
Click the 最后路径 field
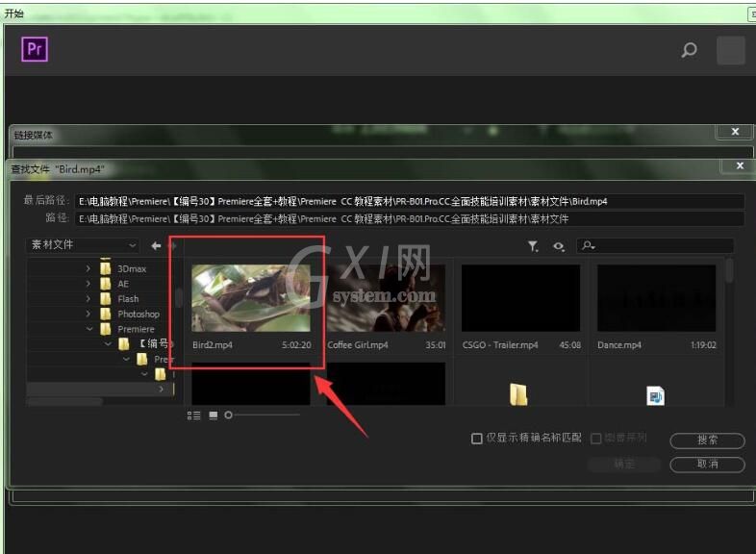[410, 201]
